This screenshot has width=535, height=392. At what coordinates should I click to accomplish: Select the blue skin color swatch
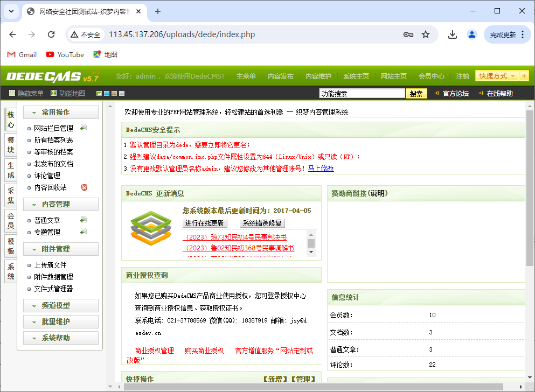click(x=107, y=94)
